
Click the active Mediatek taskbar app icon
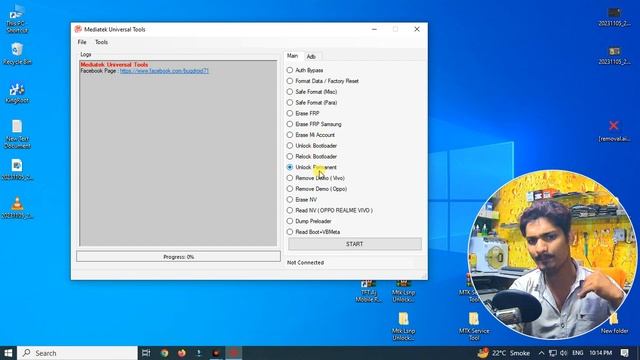click(234, 353)
